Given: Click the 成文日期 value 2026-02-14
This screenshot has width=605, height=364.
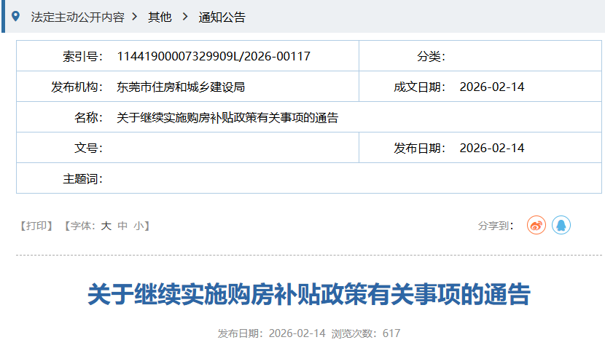Looking at the screenshot, I should [x=492, y=87].
